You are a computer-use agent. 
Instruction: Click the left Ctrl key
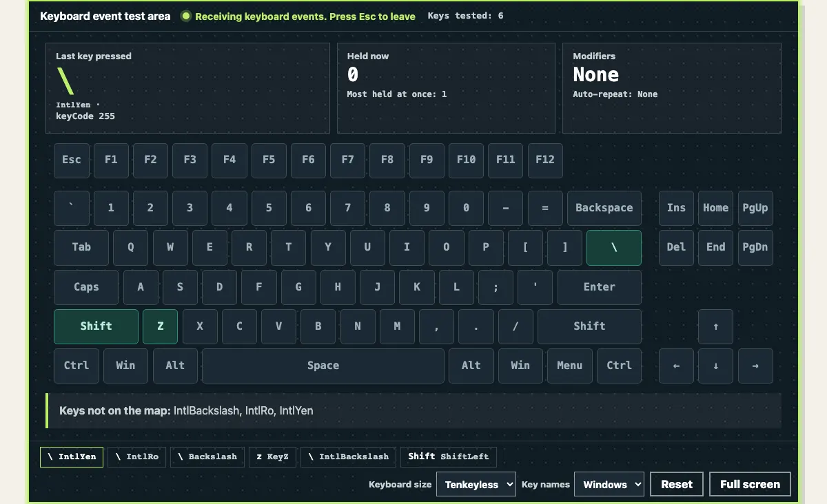76,366
